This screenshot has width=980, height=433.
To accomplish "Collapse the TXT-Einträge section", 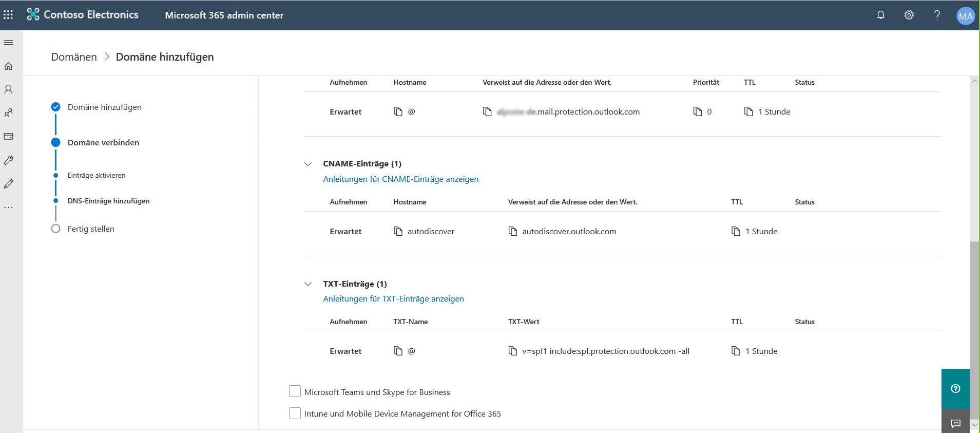I will click(308, 284).
